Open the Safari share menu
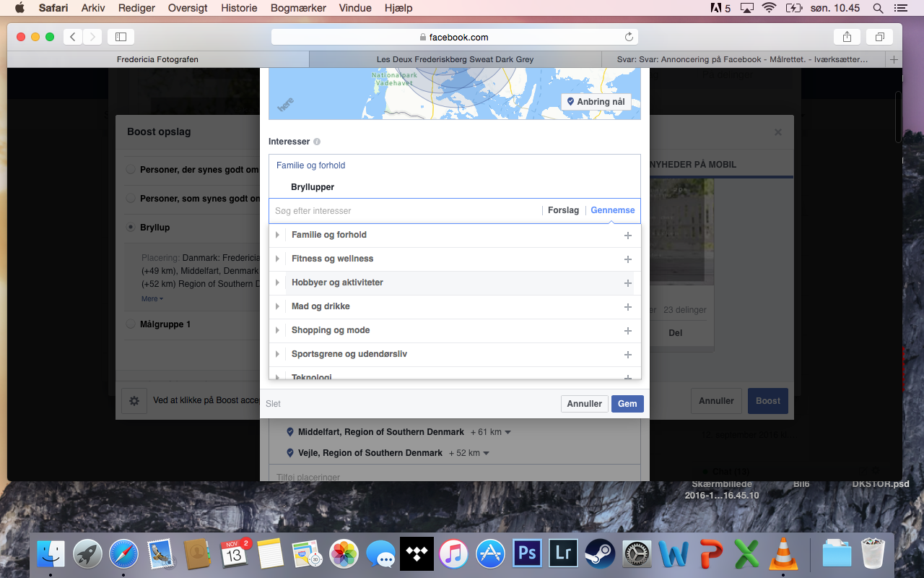Viewport: 924px width, 578px height. pos(847,37)
